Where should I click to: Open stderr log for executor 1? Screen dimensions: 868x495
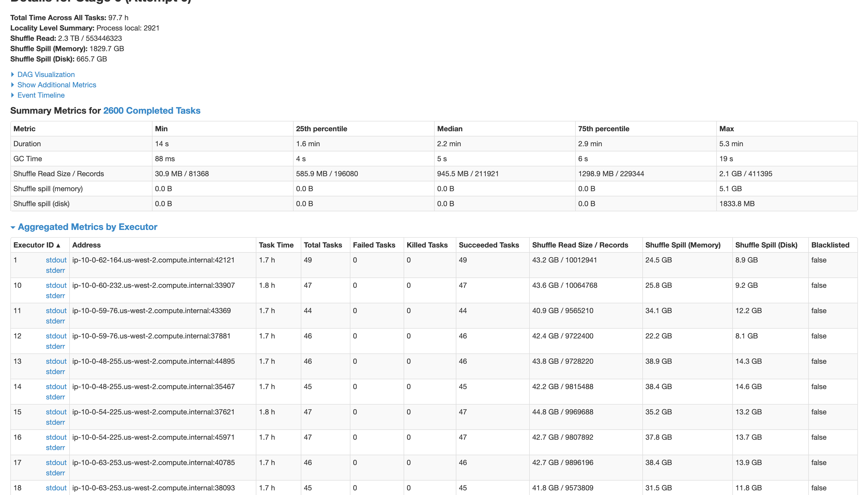(x=55, y=270)
